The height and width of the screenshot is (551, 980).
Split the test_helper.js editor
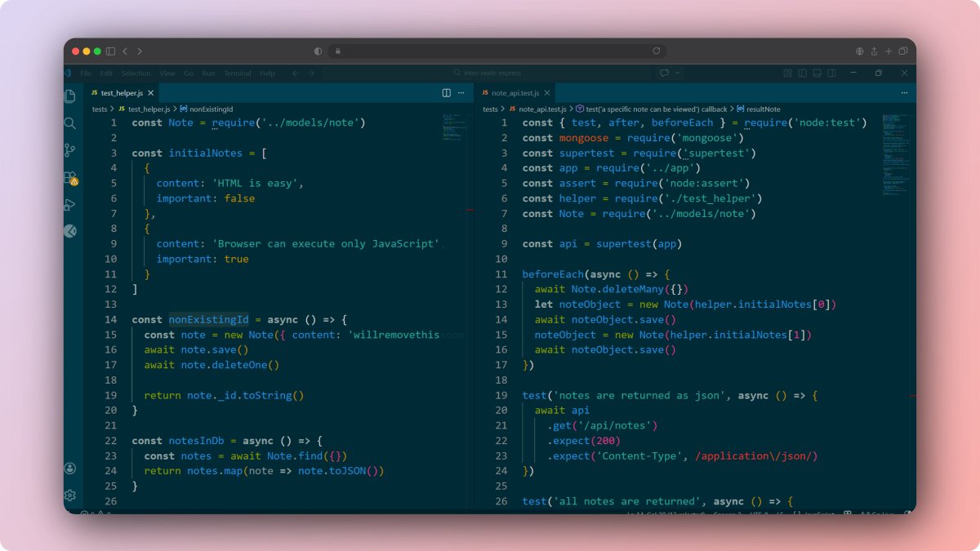coord(447,93)
